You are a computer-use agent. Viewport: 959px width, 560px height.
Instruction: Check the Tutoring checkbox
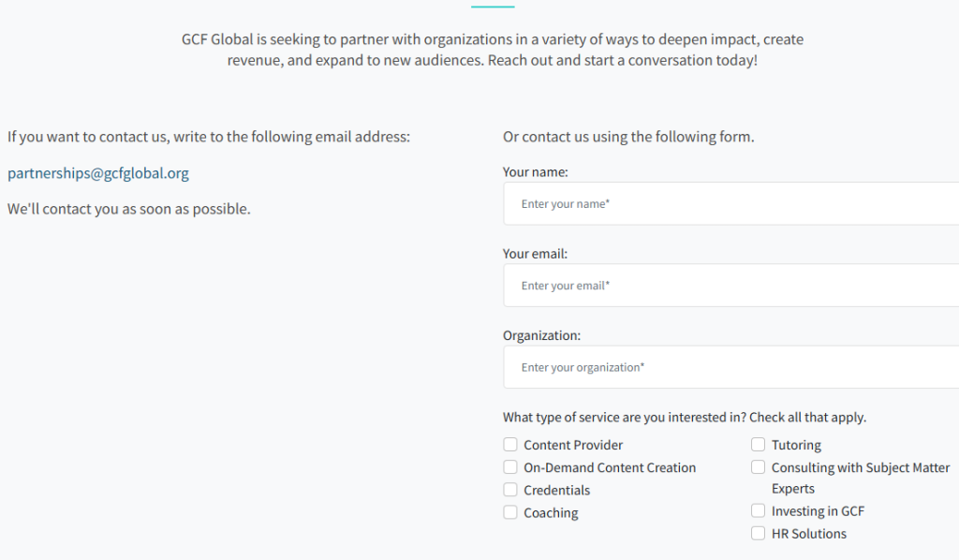(759, 445)
